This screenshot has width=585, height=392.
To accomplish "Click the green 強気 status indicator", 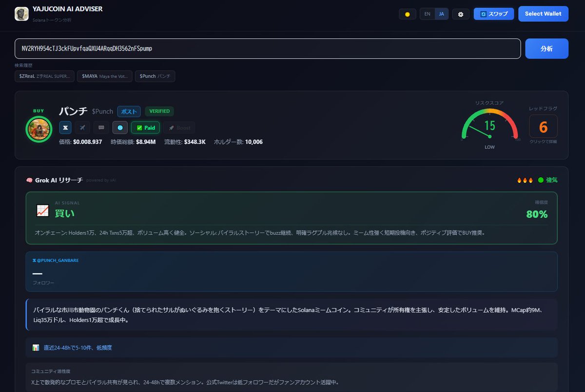I will click(x=548, y=180).
